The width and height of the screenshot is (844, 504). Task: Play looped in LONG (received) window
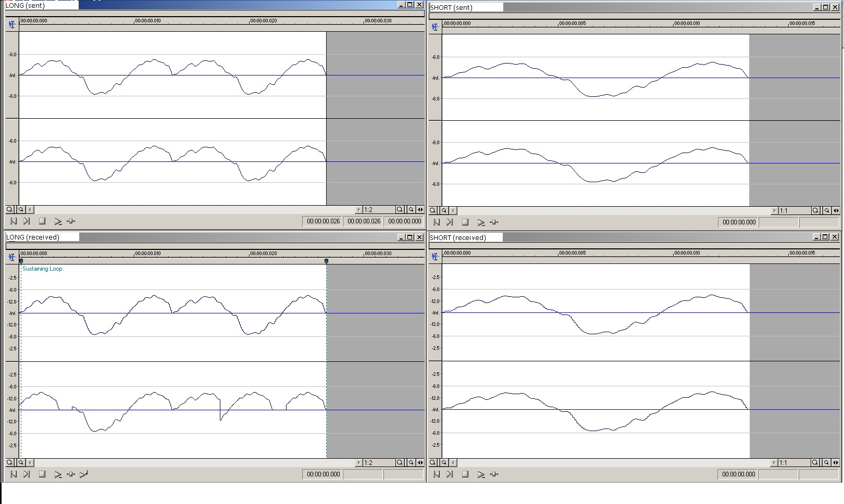pos(71,474)
